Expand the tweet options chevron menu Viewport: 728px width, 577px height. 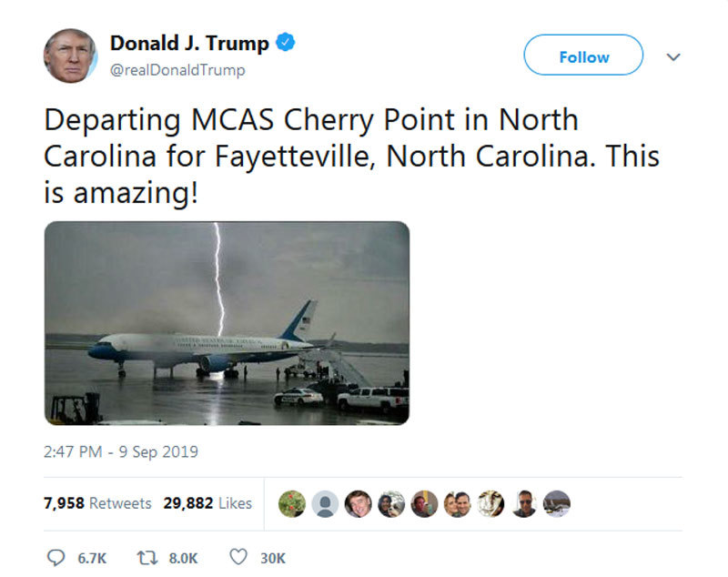click(x=673, y=56)
